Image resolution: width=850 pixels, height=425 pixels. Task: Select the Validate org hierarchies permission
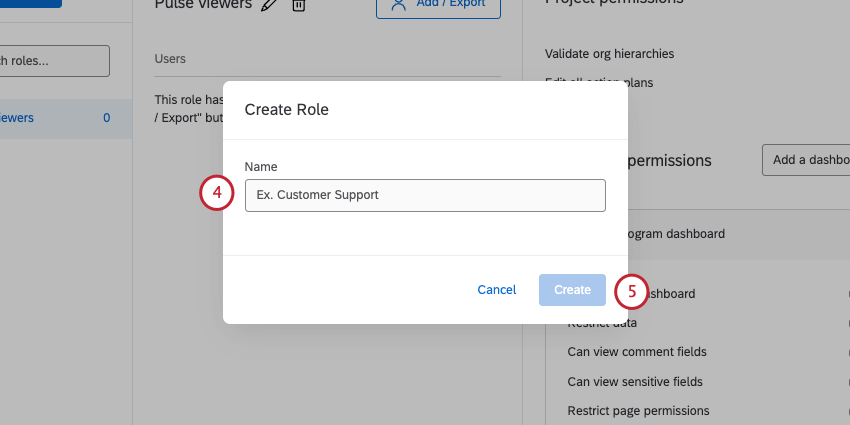pos(609,54)
